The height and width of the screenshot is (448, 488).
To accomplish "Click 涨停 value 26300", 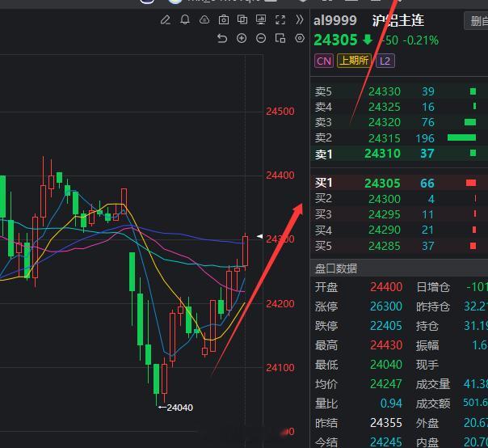I will click(386, 306).
